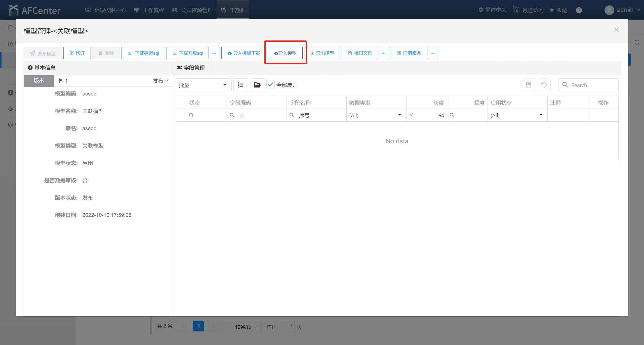
Task: Click the 下载建表sql button
Action: (x=143, y=53)
